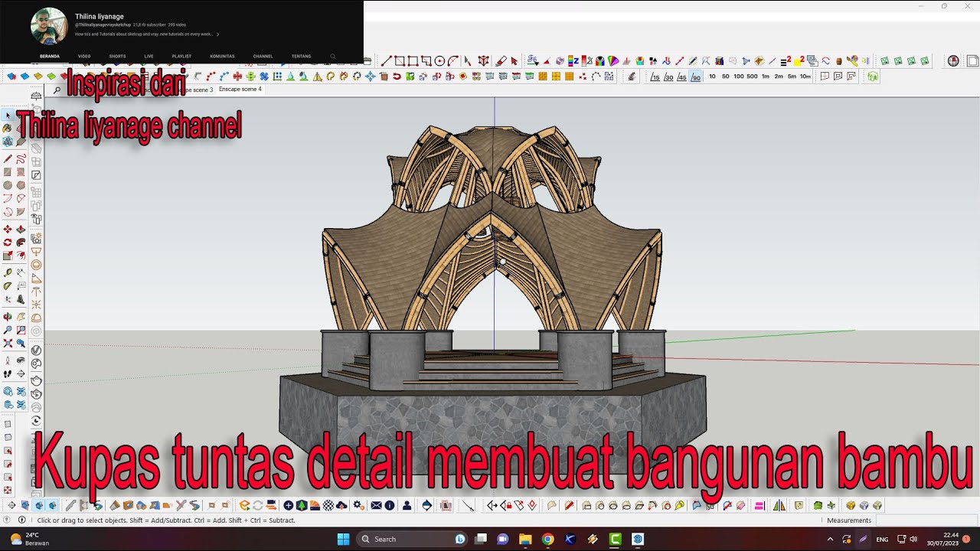Screen dimensions: 980x551
Task: Choose the Follow Me tool
Action: [x=21, y=242]
